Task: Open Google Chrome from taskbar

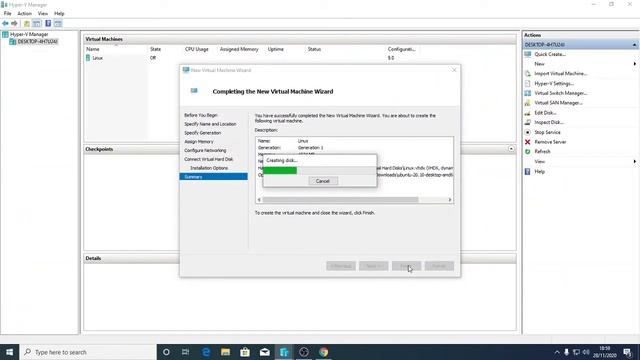Action: pos(323,352)
